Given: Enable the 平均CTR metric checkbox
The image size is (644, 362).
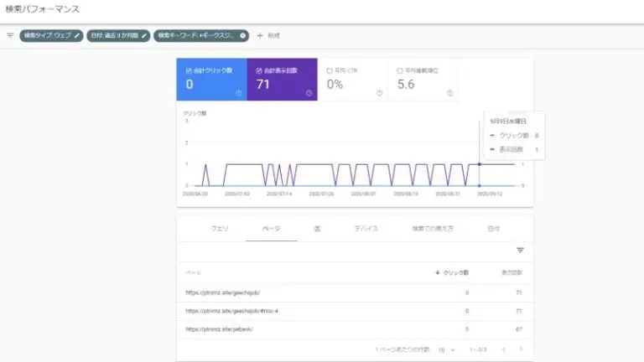Looking at the screenshot, I should click(x=330, y=70).
